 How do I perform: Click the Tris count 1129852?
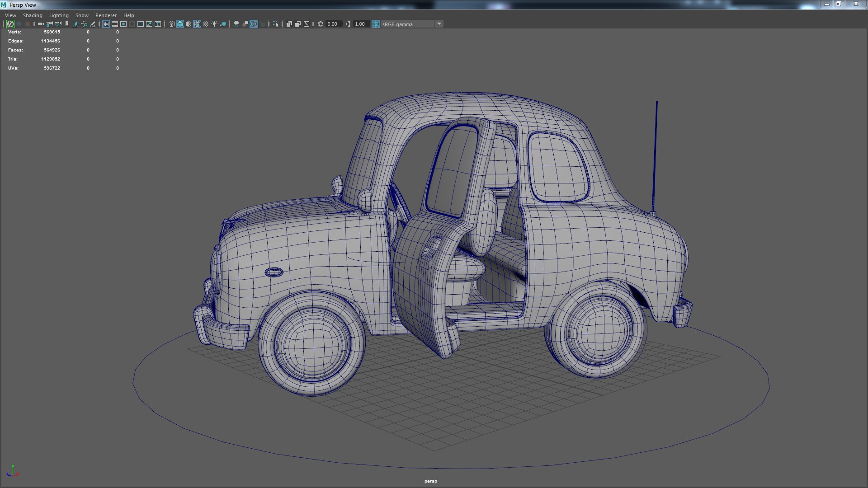(x=51, y=59)
